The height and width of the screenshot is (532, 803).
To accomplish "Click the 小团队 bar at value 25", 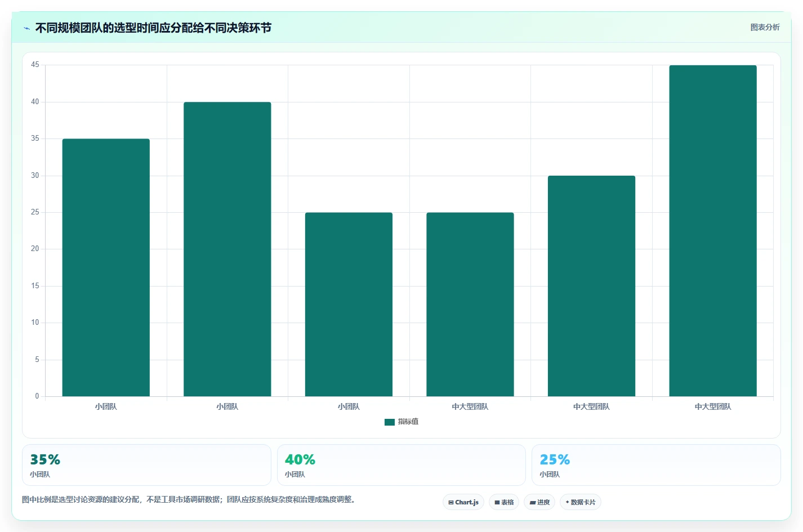I will point(349,304).
